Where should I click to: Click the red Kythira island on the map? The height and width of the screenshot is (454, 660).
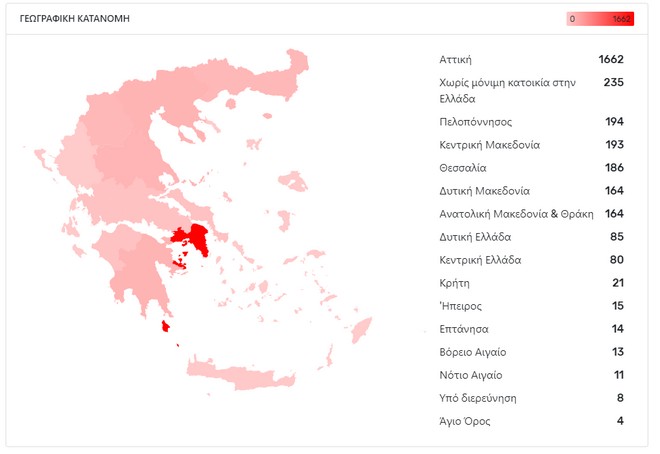pyautogui.click(x=166, y=327)
